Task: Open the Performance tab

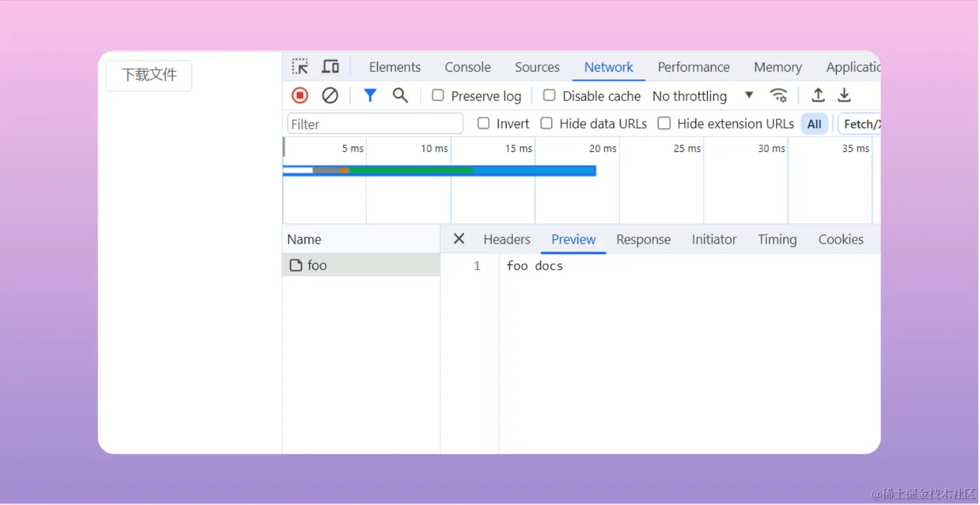Action: 693,67
